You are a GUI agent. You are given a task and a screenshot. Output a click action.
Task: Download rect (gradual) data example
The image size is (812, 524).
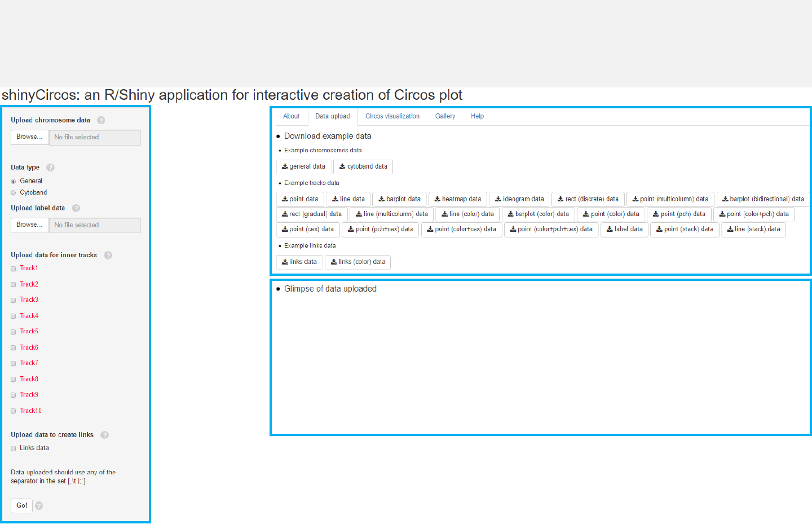[312, 214]
